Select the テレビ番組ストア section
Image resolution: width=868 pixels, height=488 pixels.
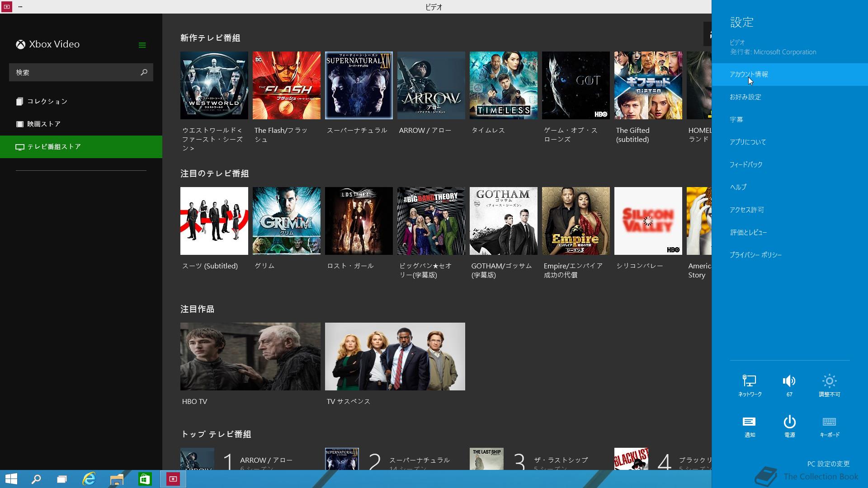pyautogui.click(x=81, y=147)
